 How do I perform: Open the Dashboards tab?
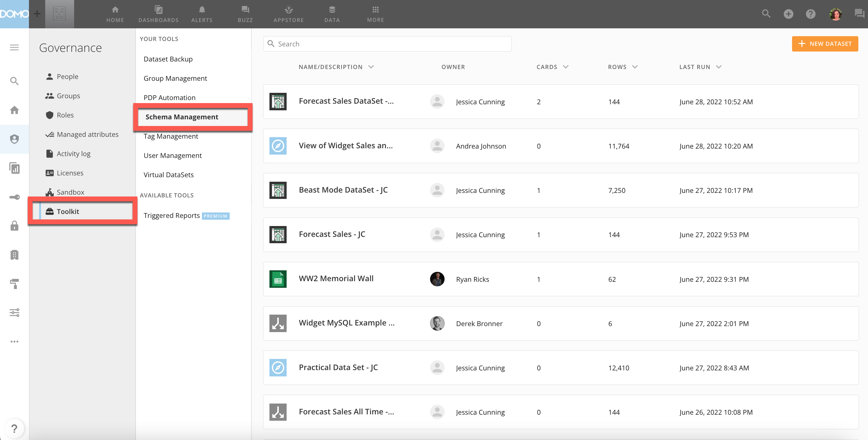158,14
